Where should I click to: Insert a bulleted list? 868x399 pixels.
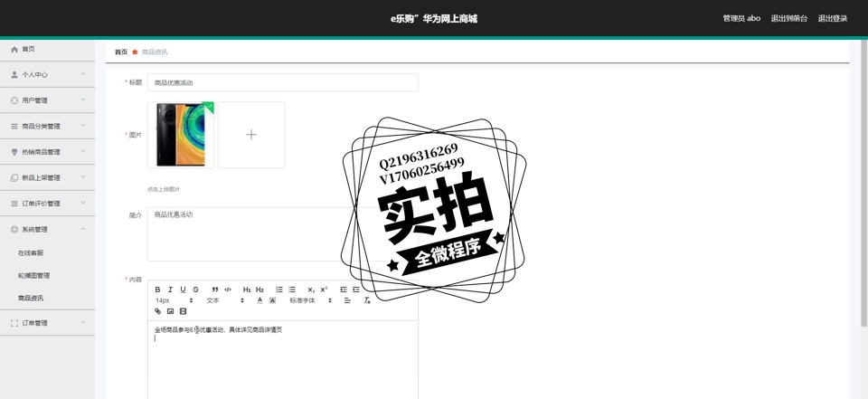pos(292,290)
